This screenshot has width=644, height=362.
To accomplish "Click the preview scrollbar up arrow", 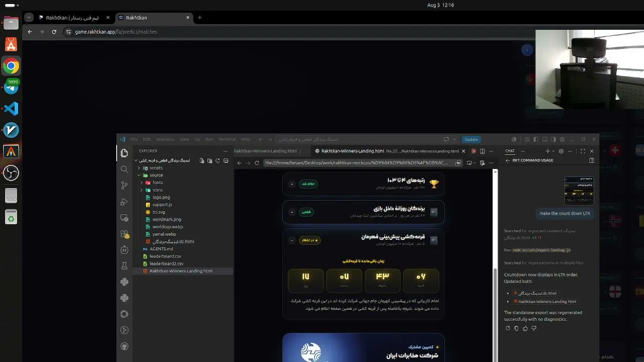I will [495, 172].
